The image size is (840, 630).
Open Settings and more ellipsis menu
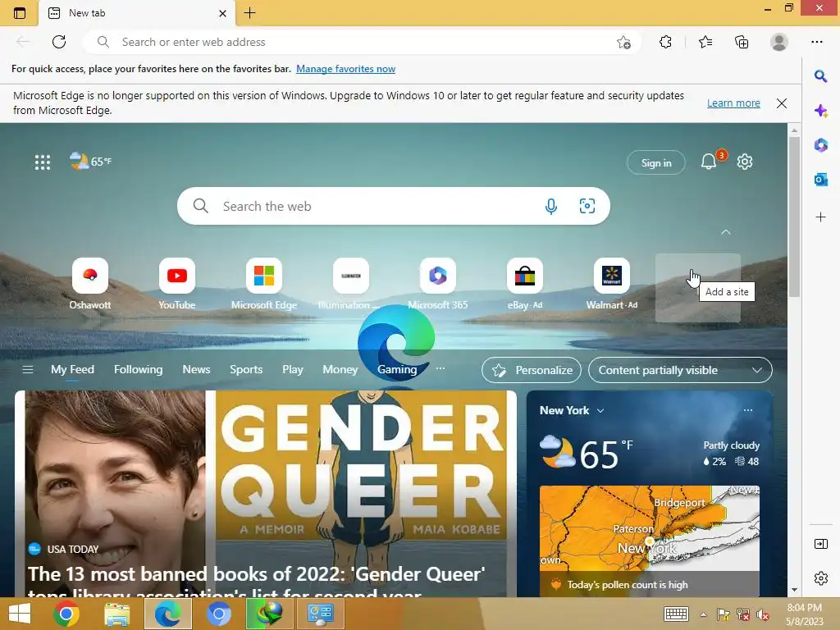point(816,42)
